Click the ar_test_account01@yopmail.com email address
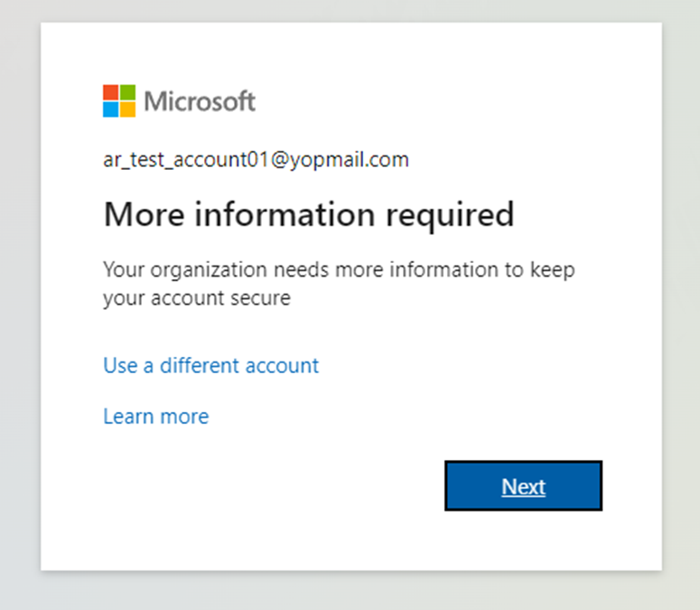 pos(256,160)
